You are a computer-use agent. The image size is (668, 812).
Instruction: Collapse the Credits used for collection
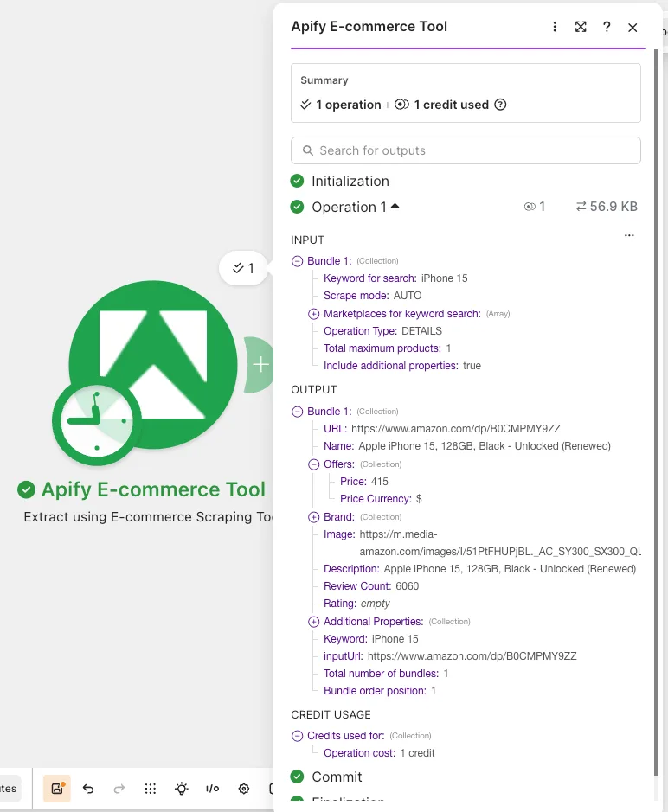coord(298,736)
